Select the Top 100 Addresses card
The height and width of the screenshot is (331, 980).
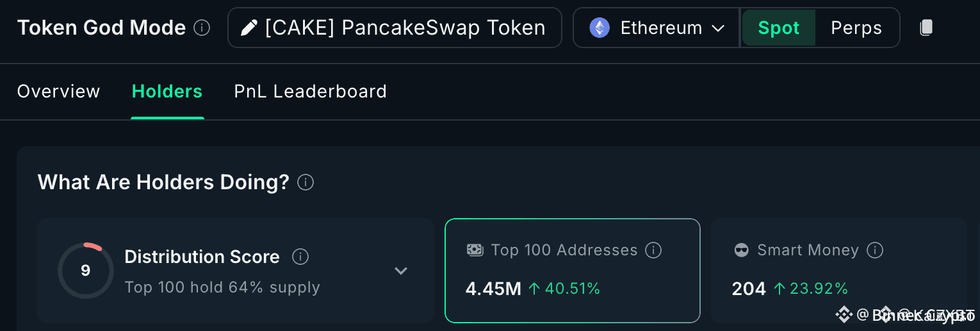tap(572, 271)
